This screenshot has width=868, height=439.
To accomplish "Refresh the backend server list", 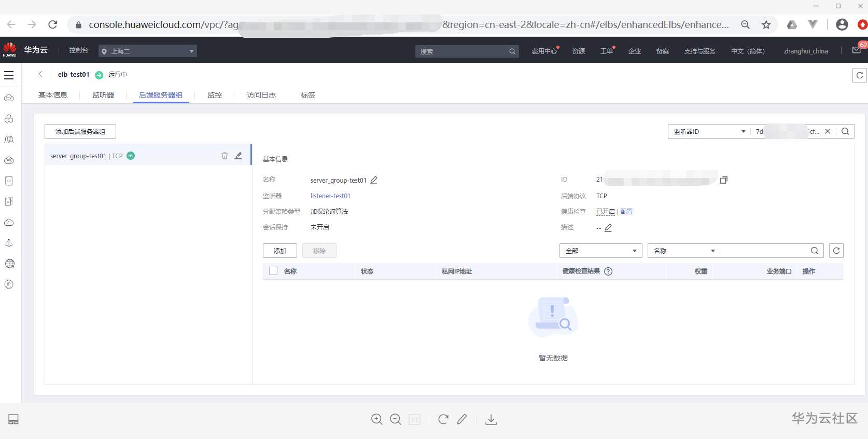I will point(836,251).
